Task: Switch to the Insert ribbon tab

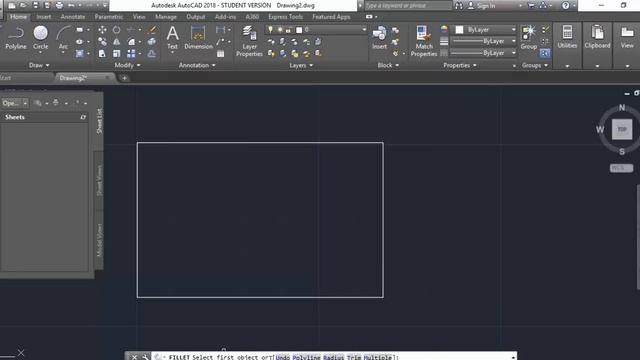Action: [x=44, y=17]
